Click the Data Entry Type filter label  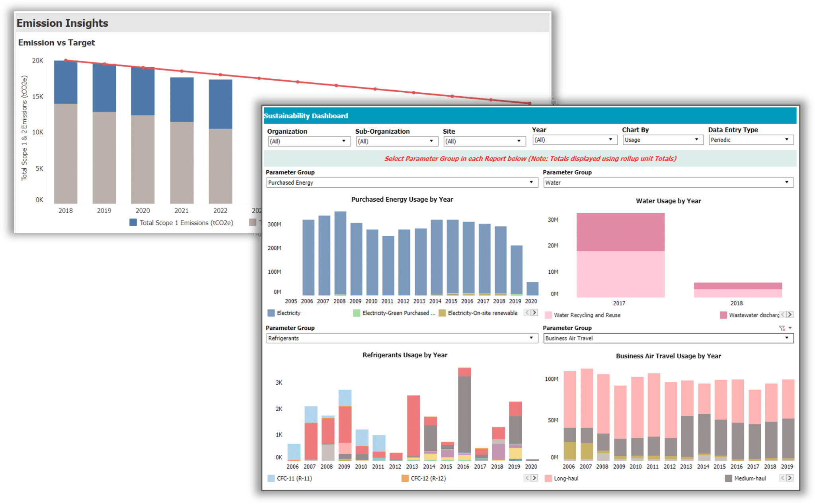(x=733, y=130)
